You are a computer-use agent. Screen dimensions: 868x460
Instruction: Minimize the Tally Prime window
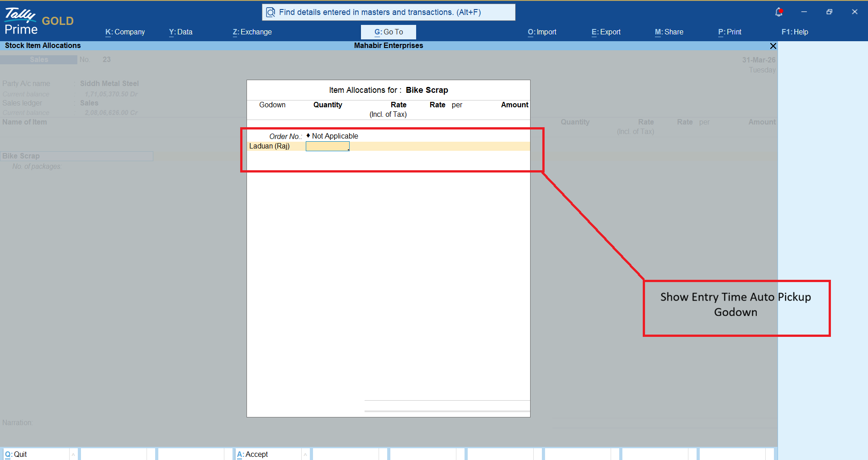point(804,12)
